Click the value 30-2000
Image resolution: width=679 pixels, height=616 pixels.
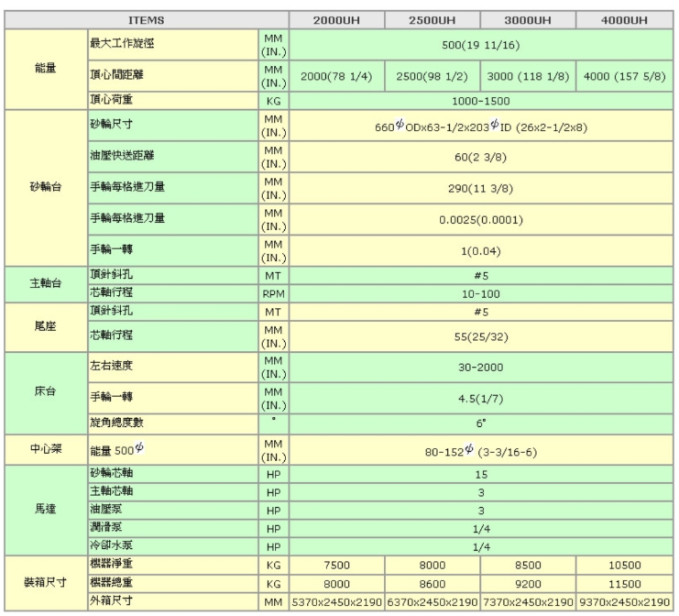click(x=481, y=368)
